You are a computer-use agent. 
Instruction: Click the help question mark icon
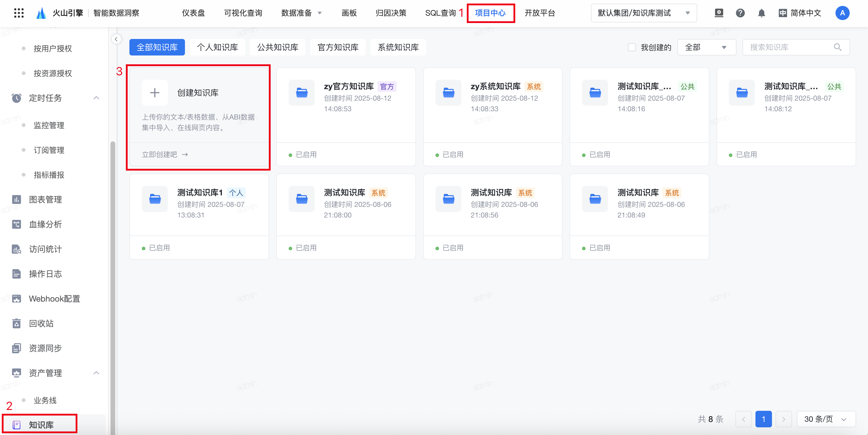740,13
